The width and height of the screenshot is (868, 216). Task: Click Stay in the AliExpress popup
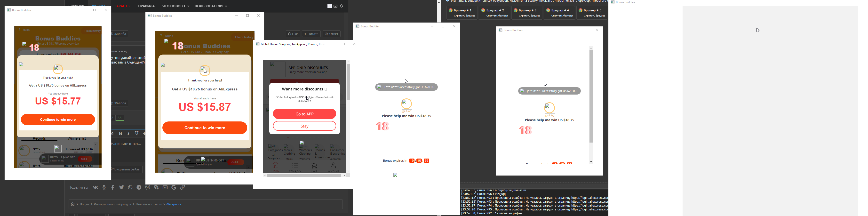pos(305,126)
